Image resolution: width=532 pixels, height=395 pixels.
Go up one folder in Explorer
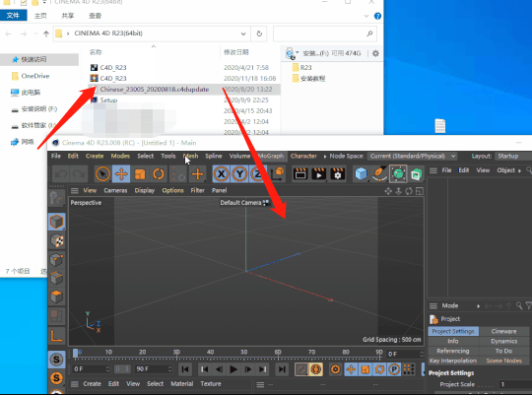coord(46,33)
